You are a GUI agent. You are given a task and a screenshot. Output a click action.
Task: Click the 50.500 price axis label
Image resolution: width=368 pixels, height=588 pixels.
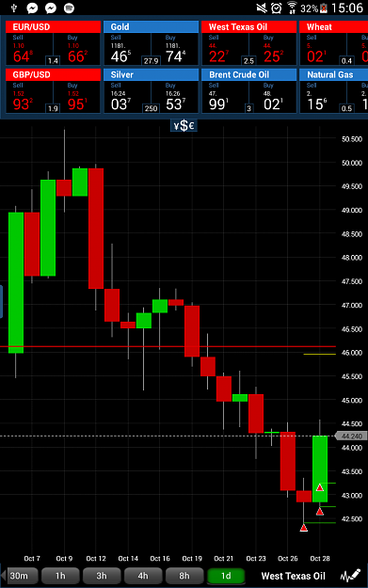[352, 139]
